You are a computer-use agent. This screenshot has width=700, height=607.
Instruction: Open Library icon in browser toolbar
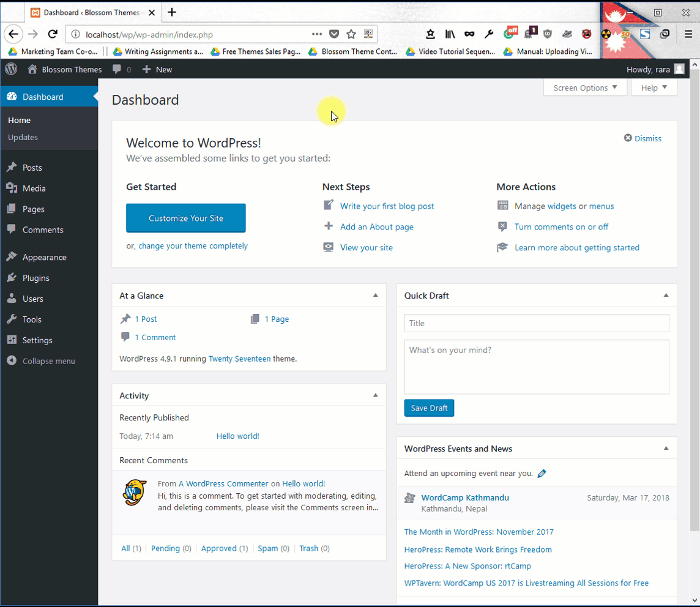coord(450,34)
